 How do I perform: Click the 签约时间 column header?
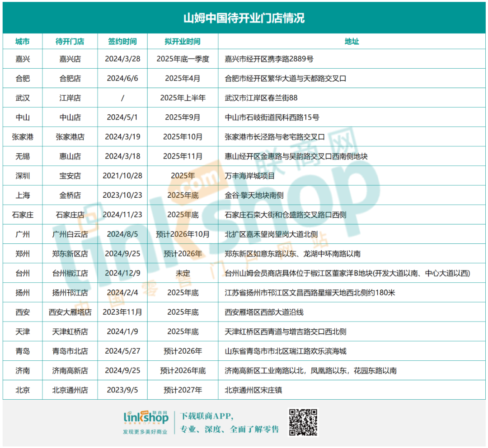122,42
